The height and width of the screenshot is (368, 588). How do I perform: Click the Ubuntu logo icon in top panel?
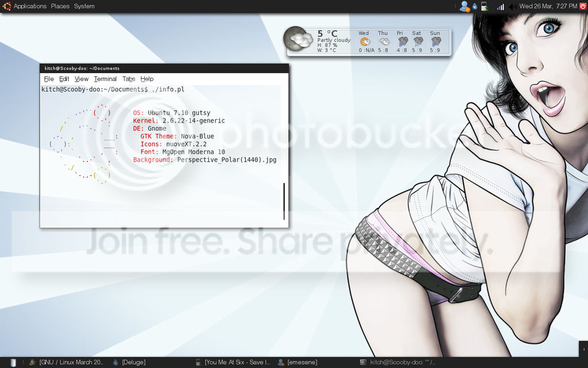tap(7, 6)
